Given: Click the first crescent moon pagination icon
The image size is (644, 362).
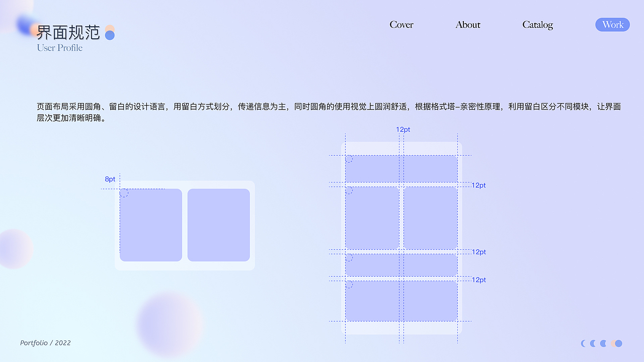Looking at the screenshot, I should click(583, 343).
